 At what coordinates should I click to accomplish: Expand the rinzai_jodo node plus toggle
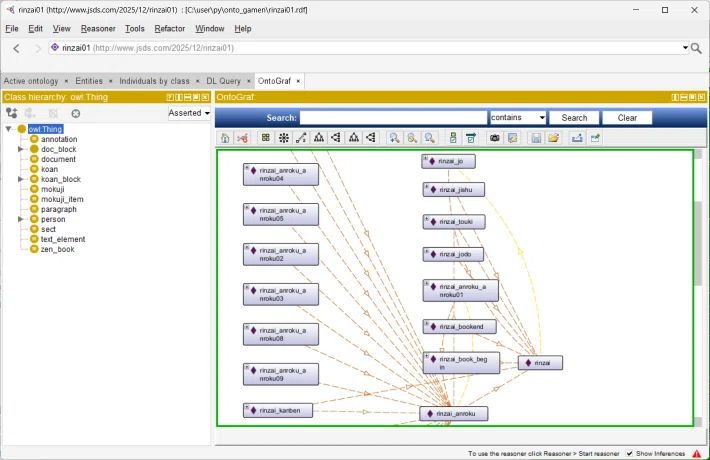pos(427,251)
